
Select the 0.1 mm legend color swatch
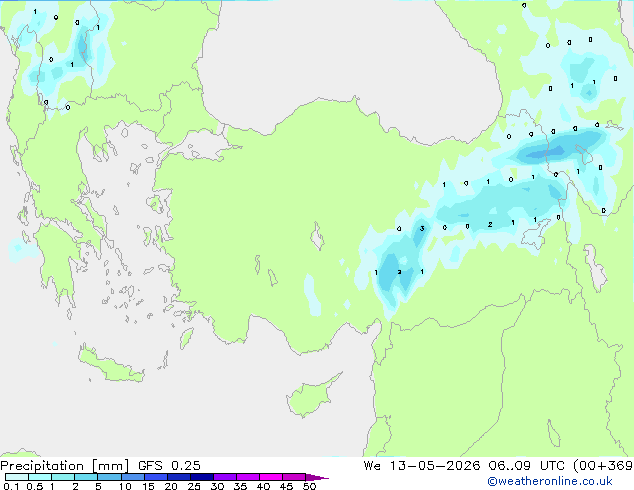click(17, 477)
